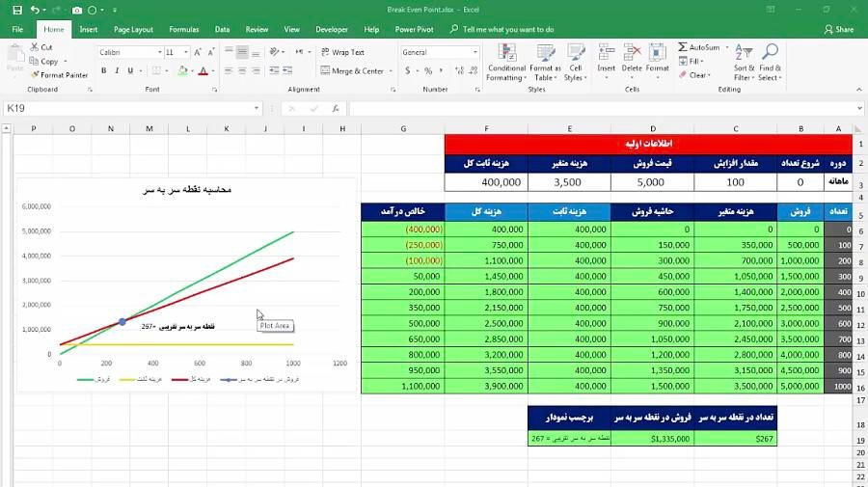Toggle Bold formatting
This screenshot has width=868, height=487.
click(103, 70)
